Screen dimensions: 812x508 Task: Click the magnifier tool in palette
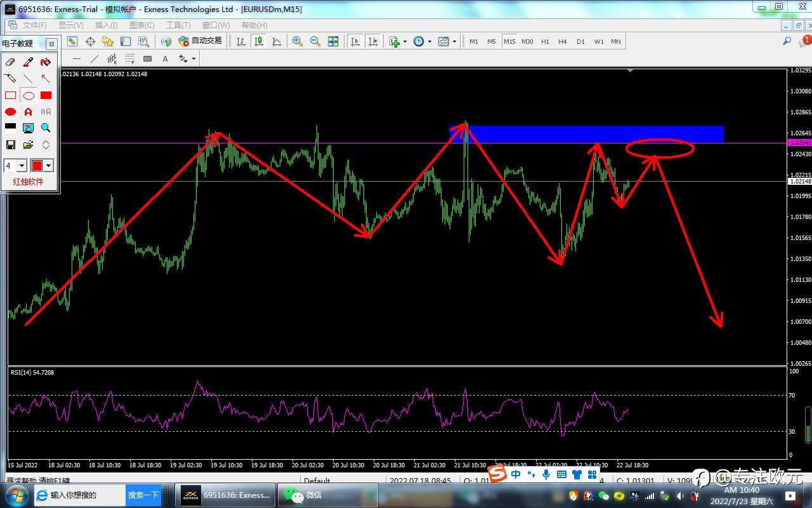click(46, 128)
